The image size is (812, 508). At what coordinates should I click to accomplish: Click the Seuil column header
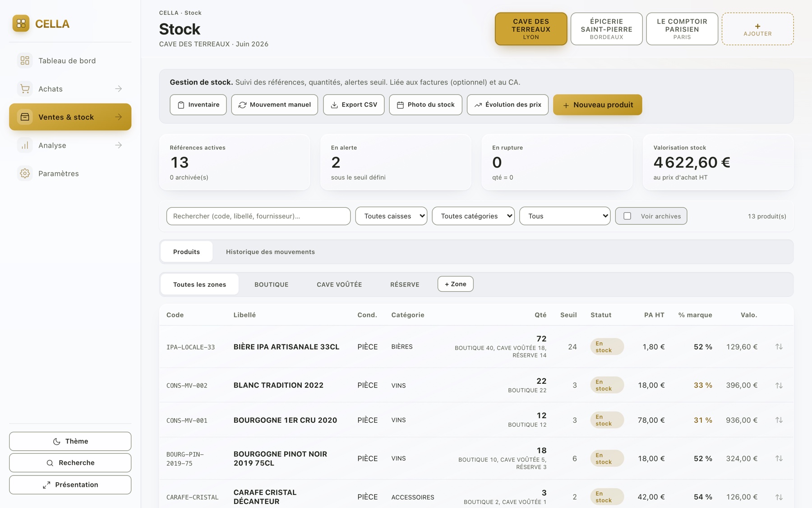coord(568,315)
